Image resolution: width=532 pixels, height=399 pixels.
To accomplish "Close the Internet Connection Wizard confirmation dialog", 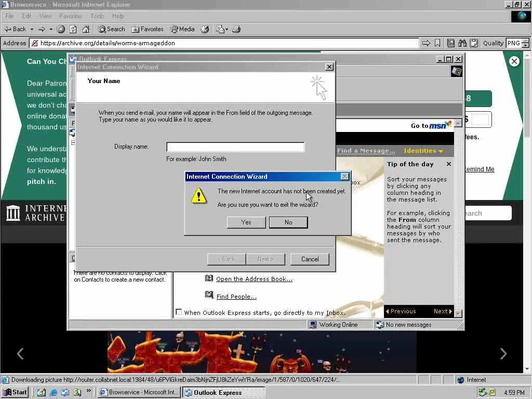I will [345, 177].
